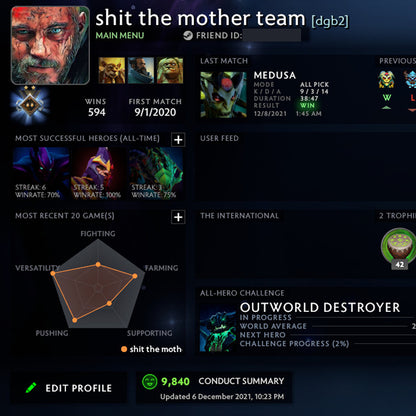Open first previous match hero icon with W
This screenshot has height=416, width=416.
pos(386,79)
